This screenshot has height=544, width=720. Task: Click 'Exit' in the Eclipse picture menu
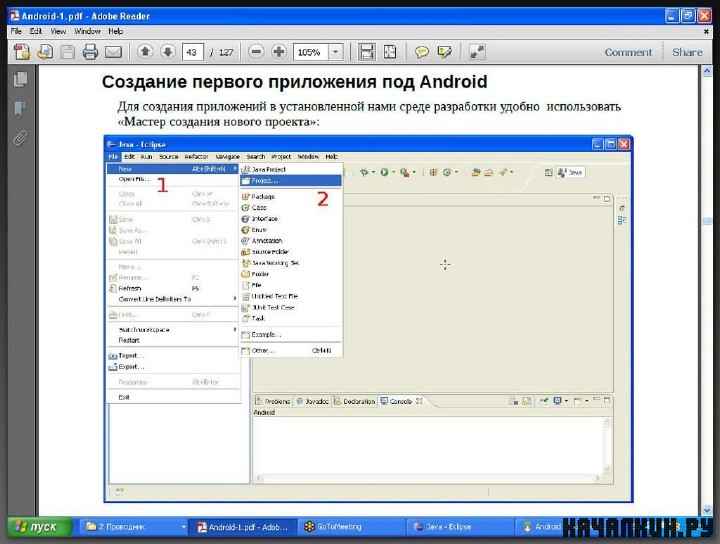point(124,398)
